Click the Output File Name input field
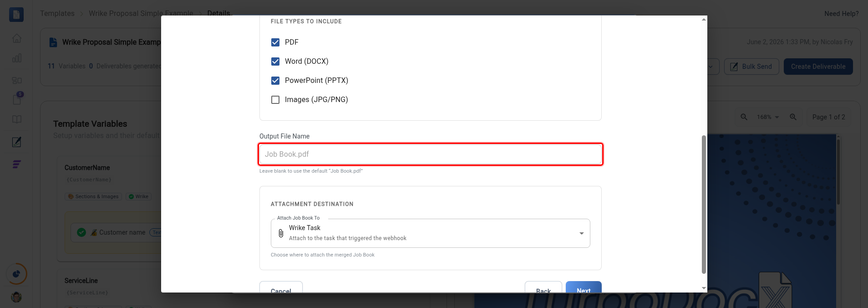The width and height of the screenshot is (868, 308). coord(431,154)
